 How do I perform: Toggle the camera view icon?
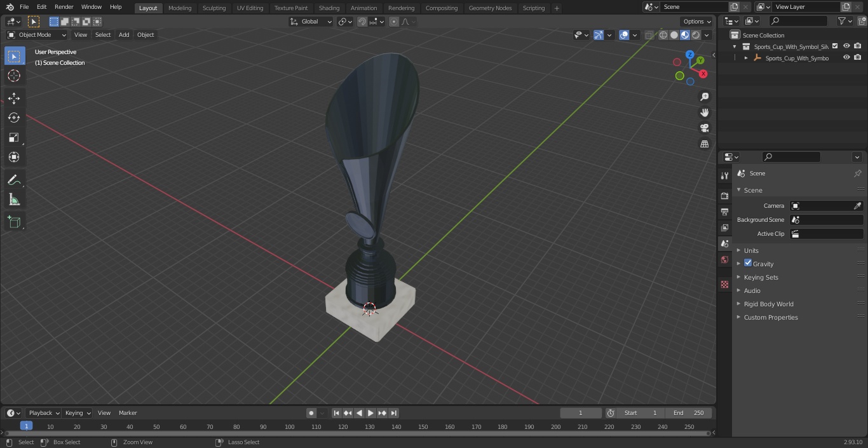pos(704,128)
